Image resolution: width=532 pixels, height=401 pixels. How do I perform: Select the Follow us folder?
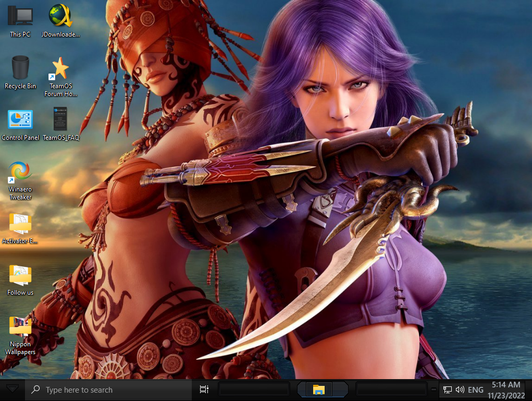(x=20, y=280)
